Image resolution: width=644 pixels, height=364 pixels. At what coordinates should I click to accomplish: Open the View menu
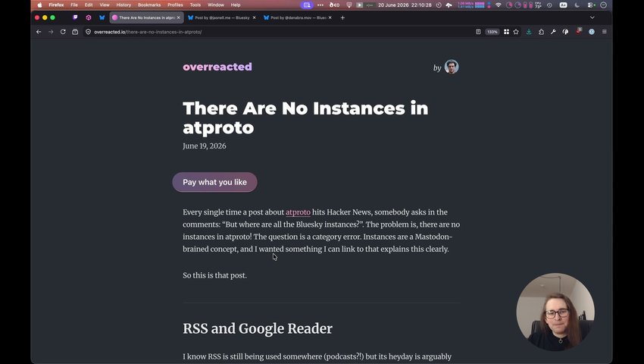point(105,5)
